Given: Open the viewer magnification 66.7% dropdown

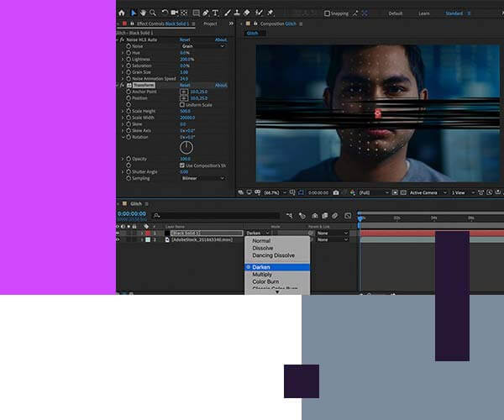Looking at the screenshot, I should tap(275, 192).
